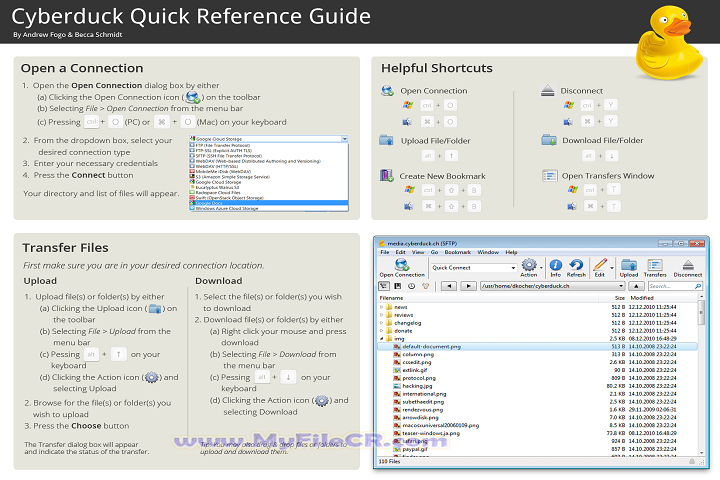
Task: Click the scrollbar down arrow in file list
Action: (701, 453)
